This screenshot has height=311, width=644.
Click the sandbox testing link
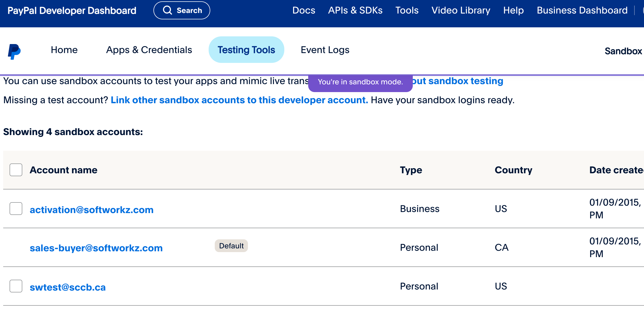(458, 81)
